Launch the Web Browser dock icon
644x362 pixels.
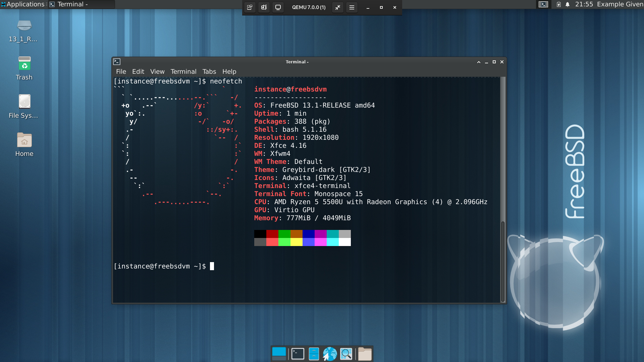330,354
